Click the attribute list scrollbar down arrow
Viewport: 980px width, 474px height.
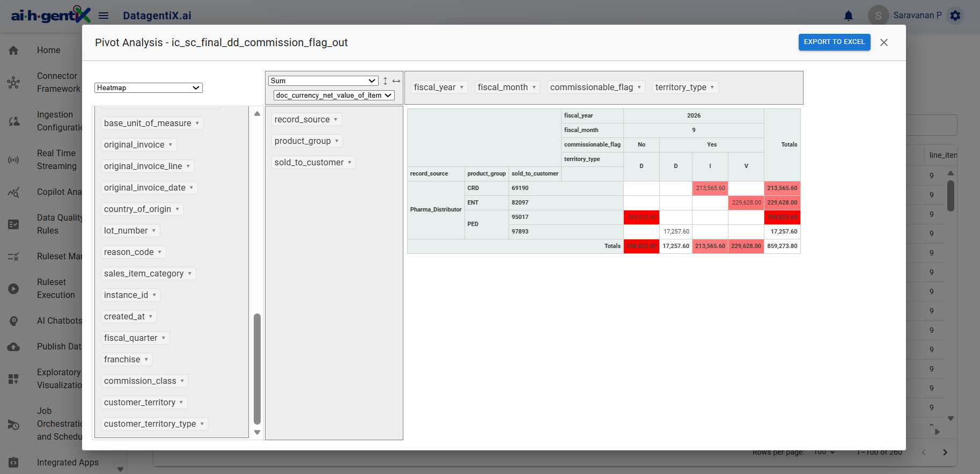[257, 432]
